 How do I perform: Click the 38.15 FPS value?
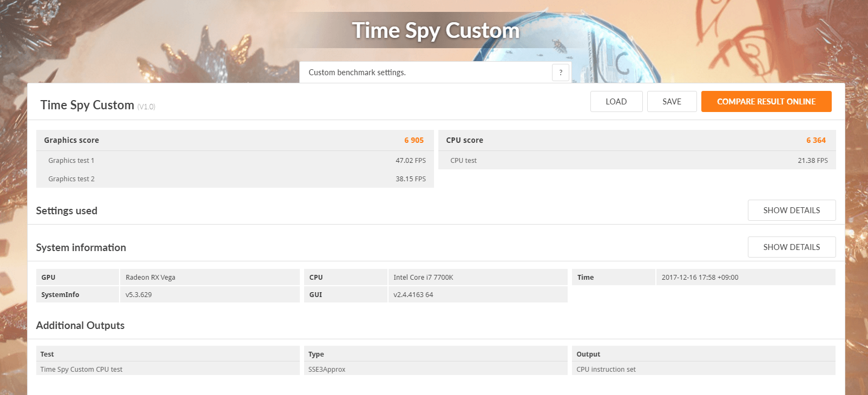click(411, 179)
